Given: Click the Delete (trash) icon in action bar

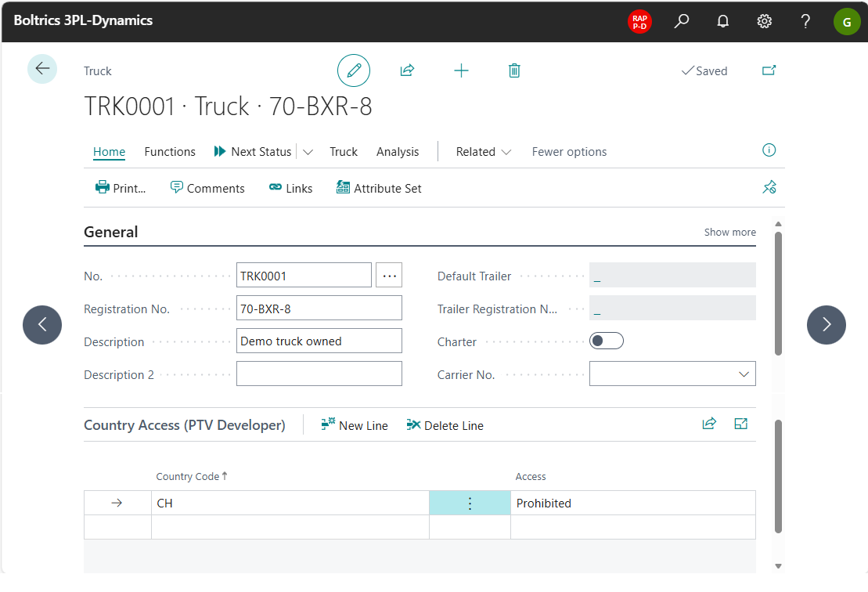Looking at the screenshot, I should coord(514,70).
